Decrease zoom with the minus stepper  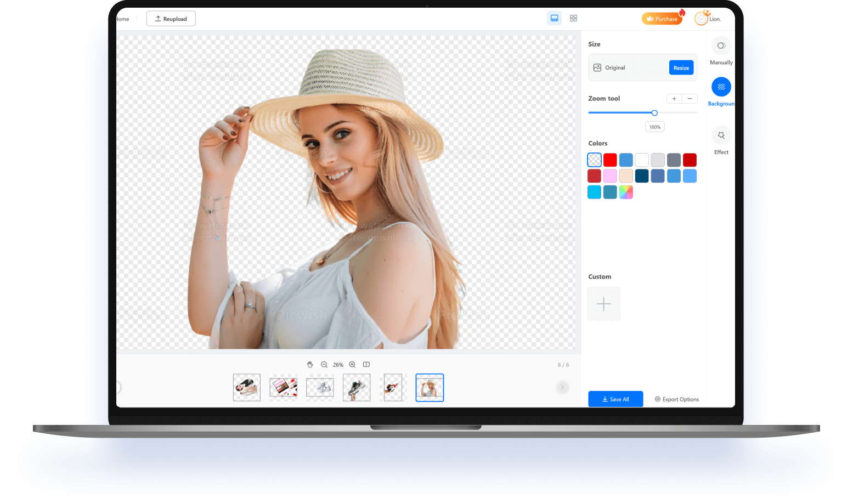[x=690, y=99]
